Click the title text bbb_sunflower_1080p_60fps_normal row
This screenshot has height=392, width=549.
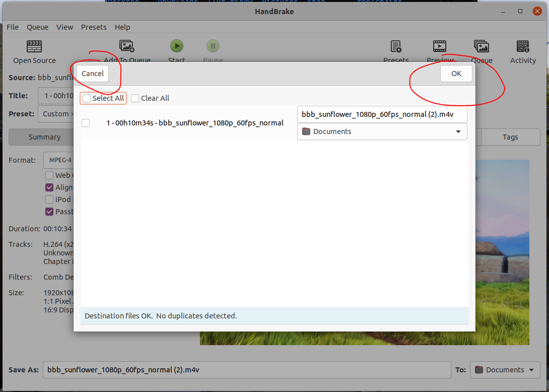(195, 123)
